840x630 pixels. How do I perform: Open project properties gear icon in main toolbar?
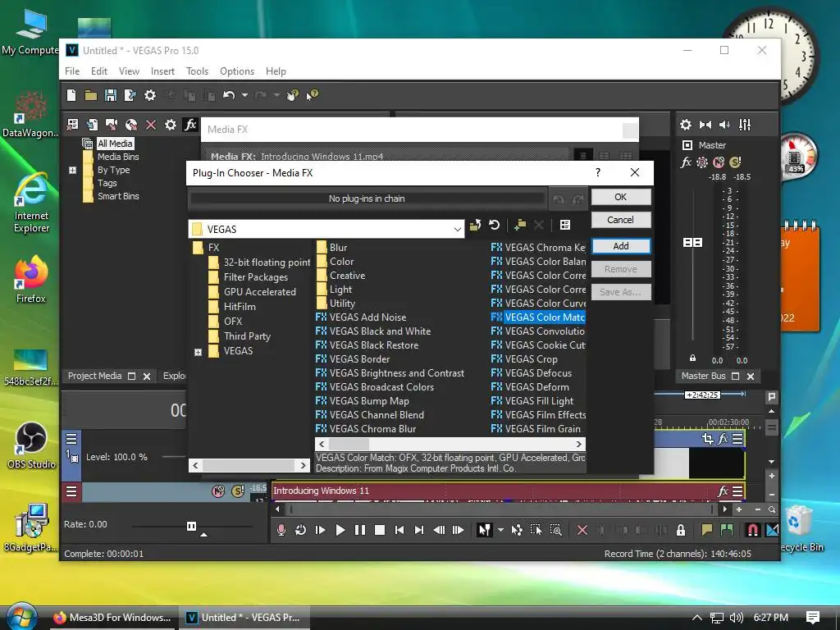point(150,95)
